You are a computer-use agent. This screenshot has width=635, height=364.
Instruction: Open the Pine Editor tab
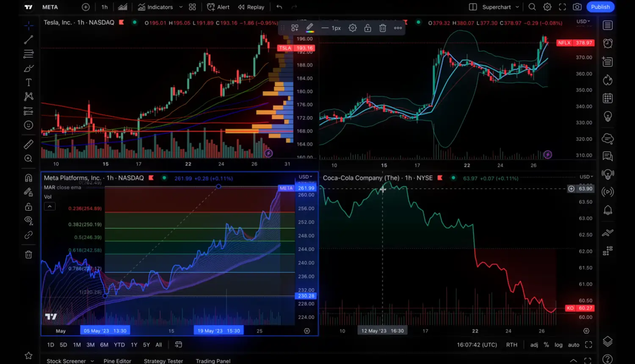point(117,361)
